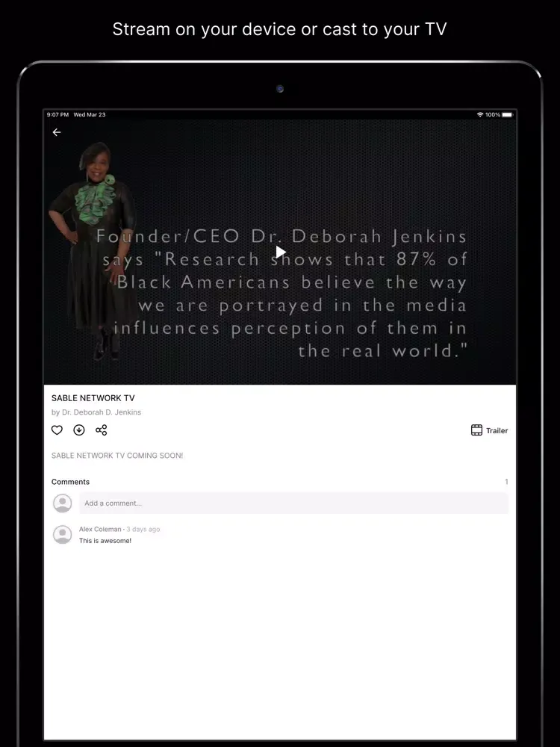Tap the 'SABLE NETWORK TV COMING SOON!' description
Image resolution: width=560 pixels, height=747 pixels.
click(x=117, y=456)
